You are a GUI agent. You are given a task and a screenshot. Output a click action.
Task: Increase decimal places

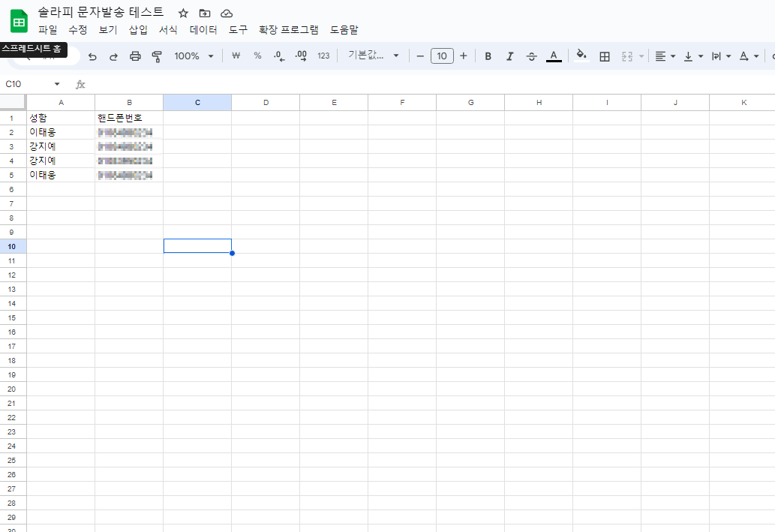coord(301,56)
